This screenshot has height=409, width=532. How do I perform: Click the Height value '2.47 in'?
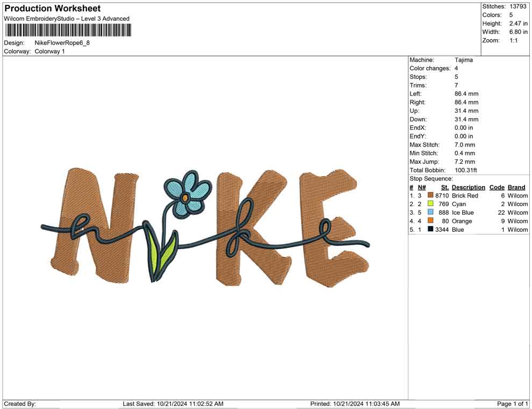pyautogui.click(x=518, y=24)
